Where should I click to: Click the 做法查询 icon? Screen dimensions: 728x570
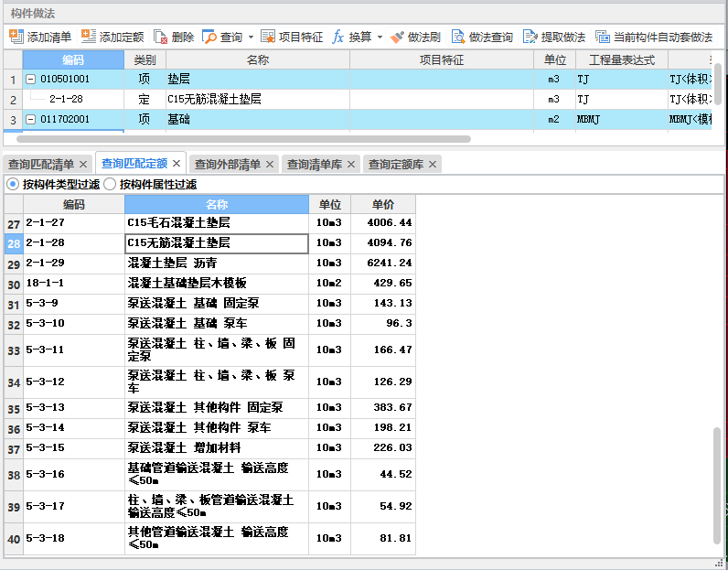click(x=458, y=37)
